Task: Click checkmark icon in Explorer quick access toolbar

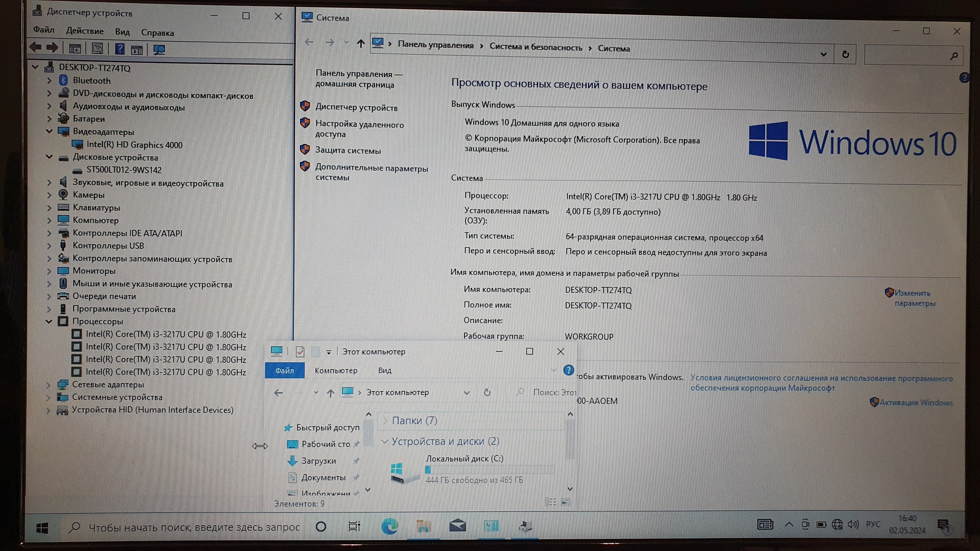Action: [x=300, y=352]
